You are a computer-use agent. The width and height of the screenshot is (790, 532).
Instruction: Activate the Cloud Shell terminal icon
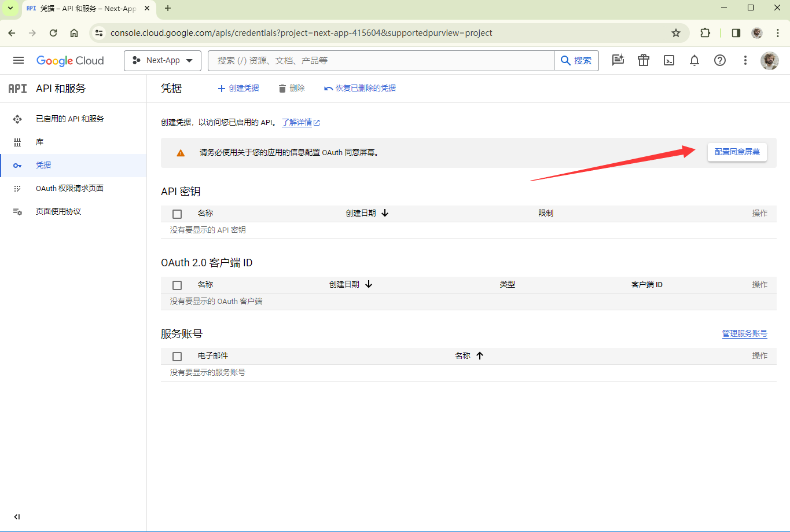tap(669, 60)
